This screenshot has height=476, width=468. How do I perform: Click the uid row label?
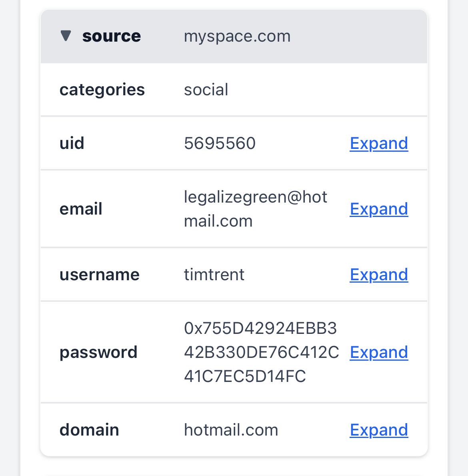pyautogui.click(x=72, y=143)
